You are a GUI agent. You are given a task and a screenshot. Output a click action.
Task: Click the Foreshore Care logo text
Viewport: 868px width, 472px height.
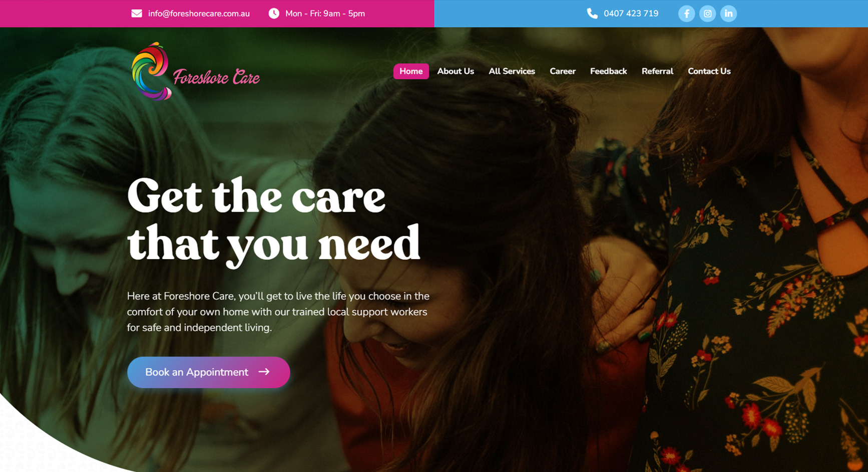coord(216,77)
